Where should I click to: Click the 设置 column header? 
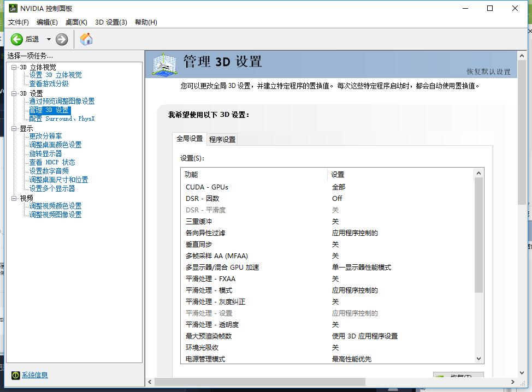[400, 174]
